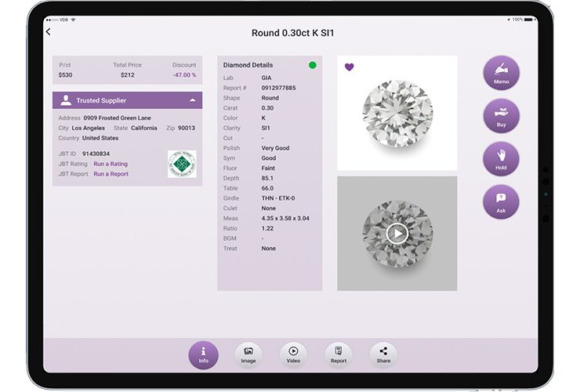Switch to the Image tab

pyautogui.click(x=248, y=354)
